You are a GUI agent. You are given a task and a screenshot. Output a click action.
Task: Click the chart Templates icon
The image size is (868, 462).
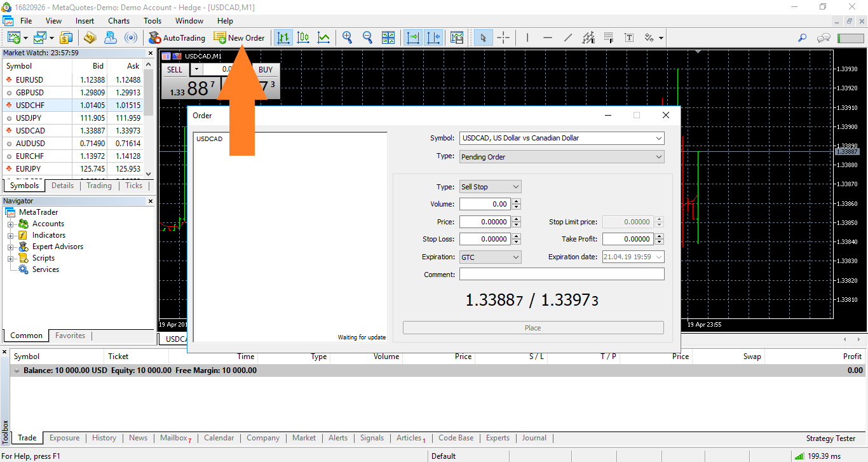457,37
